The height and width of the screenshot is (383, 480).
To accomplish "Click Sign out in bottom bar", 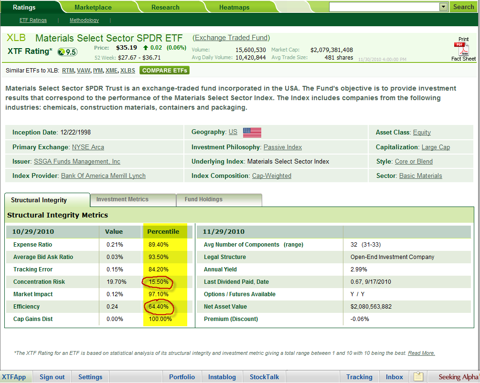I will click(52, 377).
